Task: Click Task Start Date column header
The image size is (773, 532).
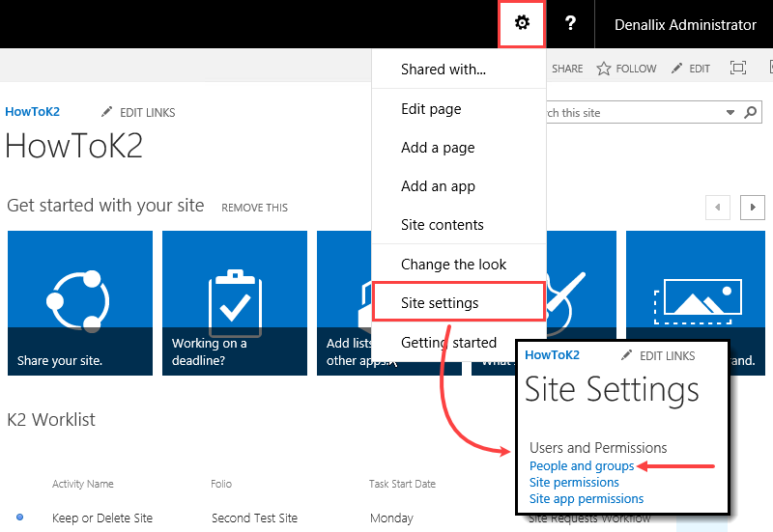Action: pyautogui.click(x=402, y=484)
